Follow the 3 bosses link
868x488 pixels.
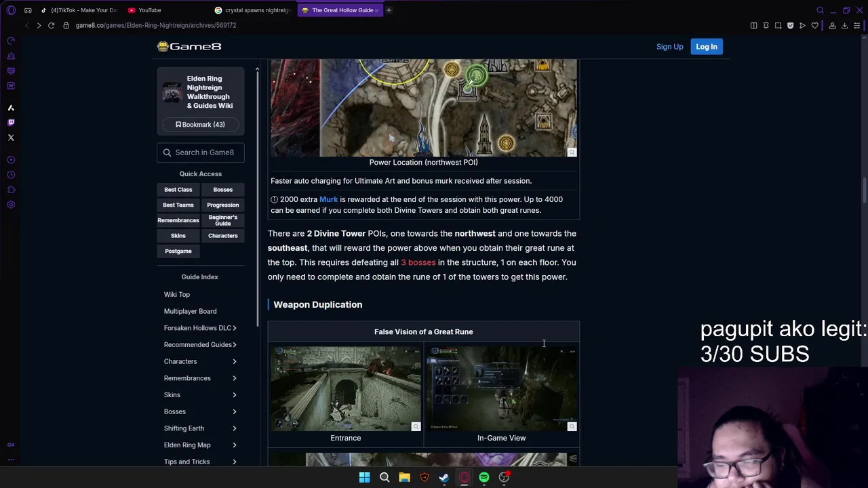[x=418, y=262]
